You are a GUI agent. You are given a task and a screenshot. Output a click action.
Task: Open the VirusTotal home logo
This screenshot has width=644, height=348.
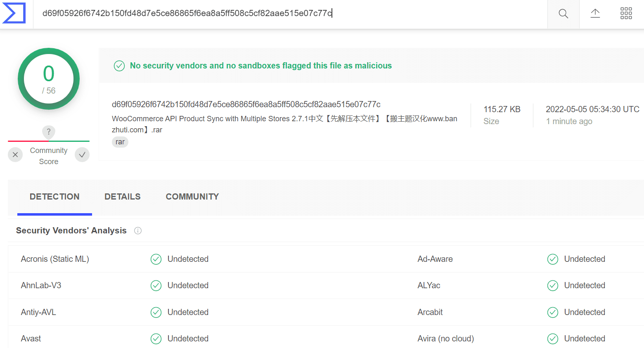coord(14,13)
